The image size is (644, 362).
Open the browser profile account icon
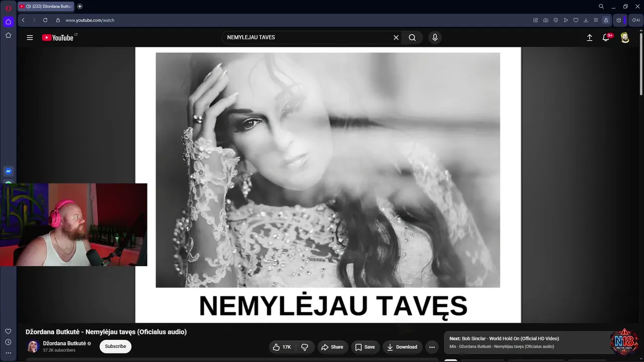point(606,20)
